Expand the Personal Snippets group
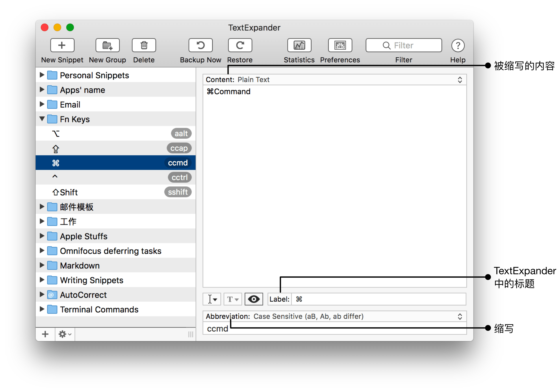The height and width of the screenshot is (392, 560). click(x=42, y=75)
